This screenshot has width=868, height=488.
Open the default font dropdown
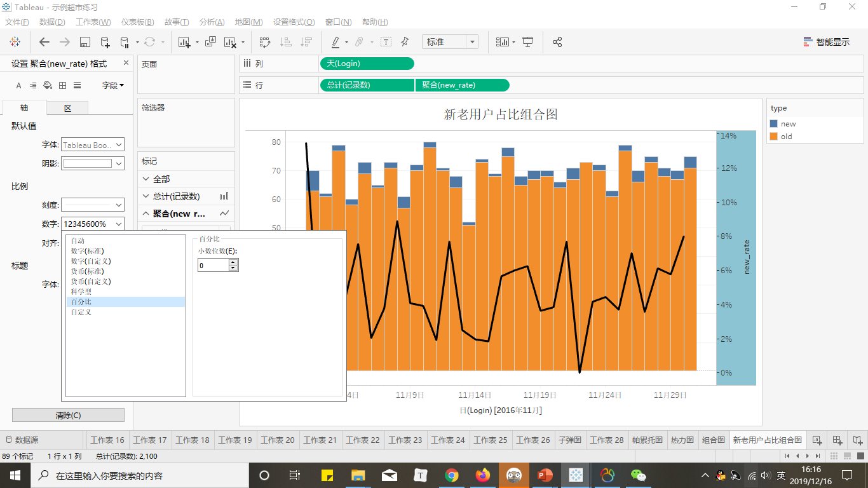coord(93,145)
